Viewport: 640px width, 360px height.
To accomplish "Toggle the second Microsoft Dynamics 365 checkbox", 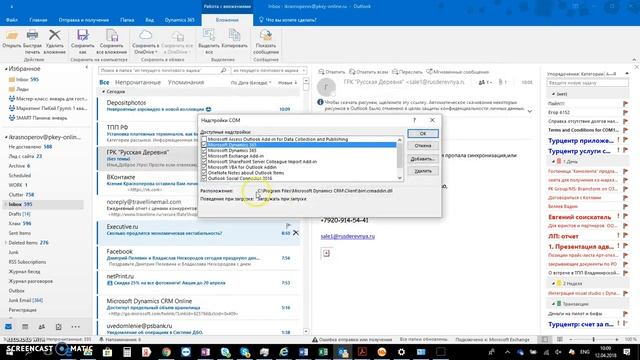I will click(x=204, y=151).
